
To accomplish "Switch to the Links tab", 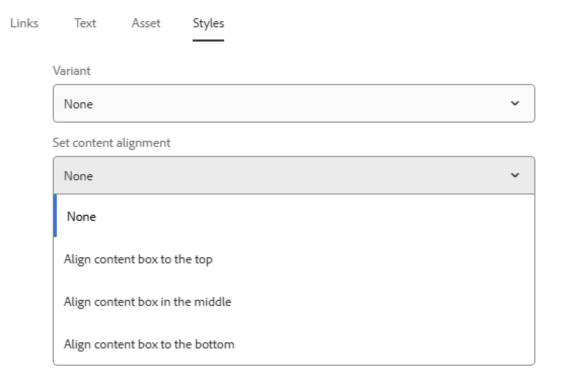I will point(23,23).
